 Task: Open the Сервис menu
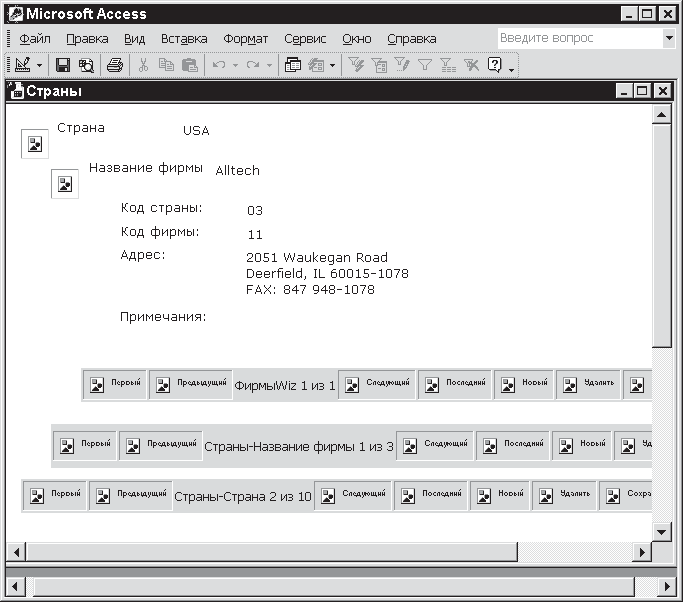(305, 38)
